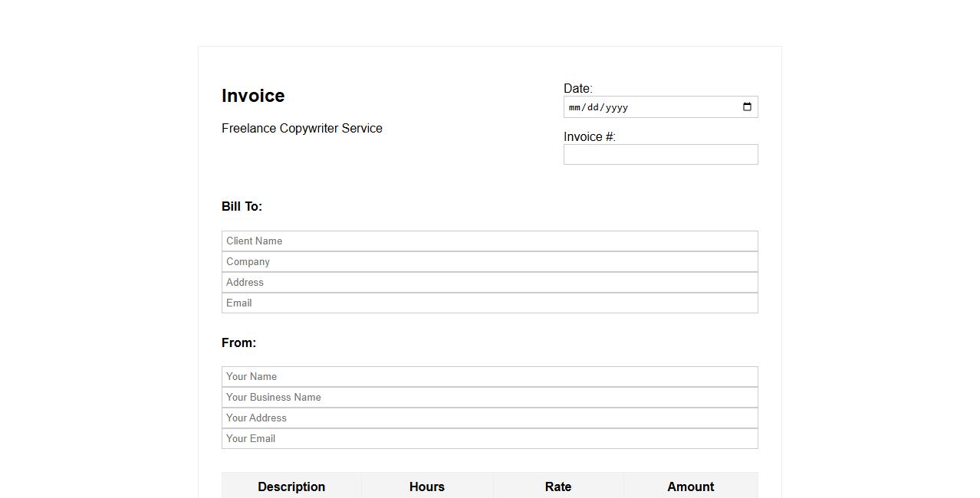Click the Company field under Bill To

point(489,262)
